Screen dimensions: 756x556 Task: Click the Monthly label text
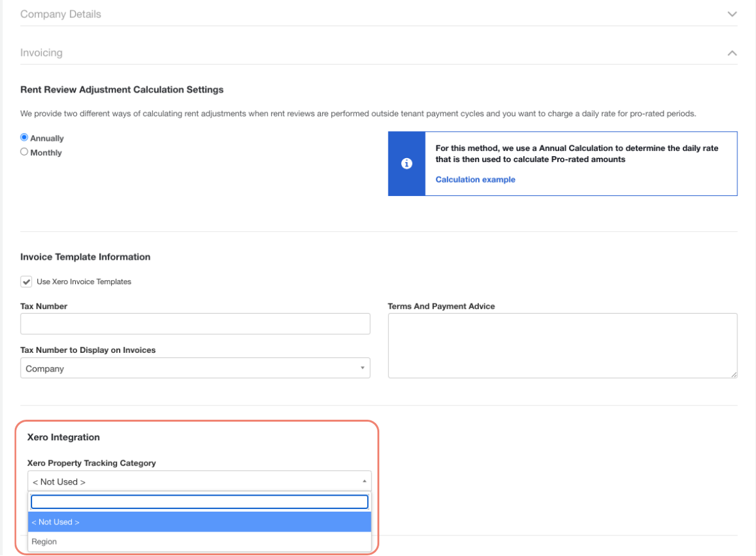click(x=46, y=153)
